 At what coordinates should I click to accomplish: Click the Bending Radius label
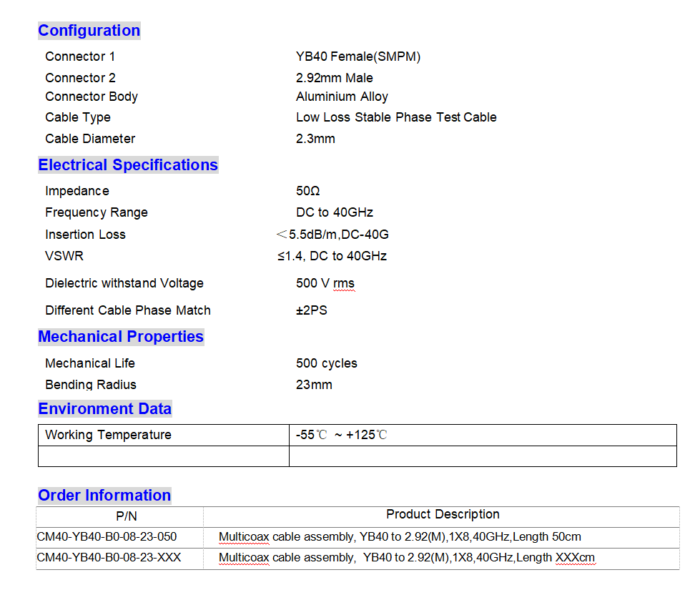tap(91, 385)
